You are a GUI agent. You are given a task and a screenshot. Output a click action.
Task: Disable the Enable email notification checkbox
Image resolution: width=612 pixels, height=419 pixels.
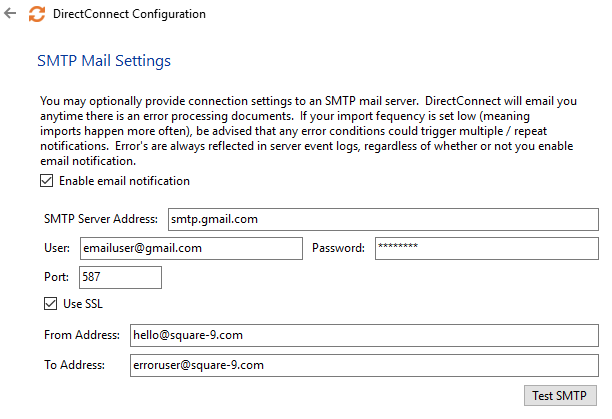(47, 181)
